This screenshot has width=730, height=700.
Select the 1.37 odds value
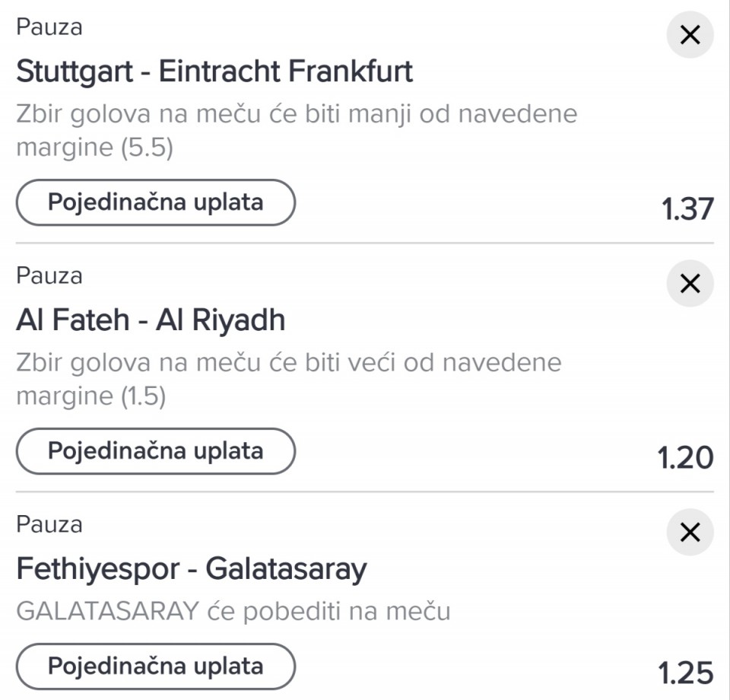coord(687,209)
